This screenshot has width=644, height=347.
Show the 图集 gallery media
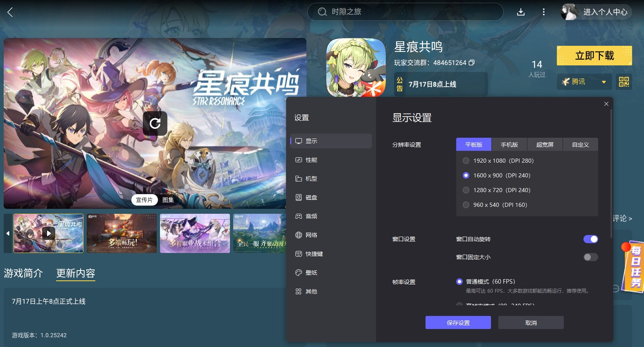tap(168, 200)
